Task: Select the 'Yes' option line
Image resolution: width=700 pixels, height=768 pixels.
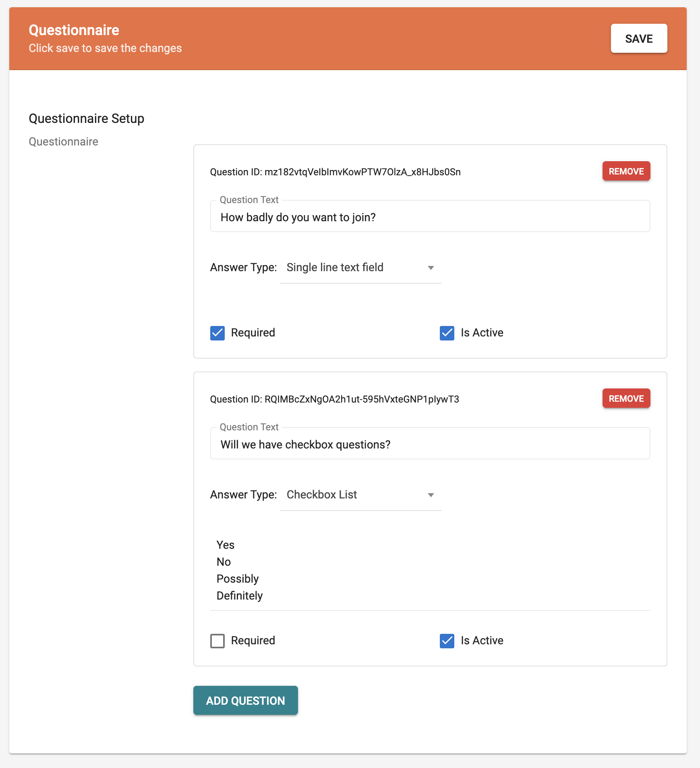Action: [226, 545]
